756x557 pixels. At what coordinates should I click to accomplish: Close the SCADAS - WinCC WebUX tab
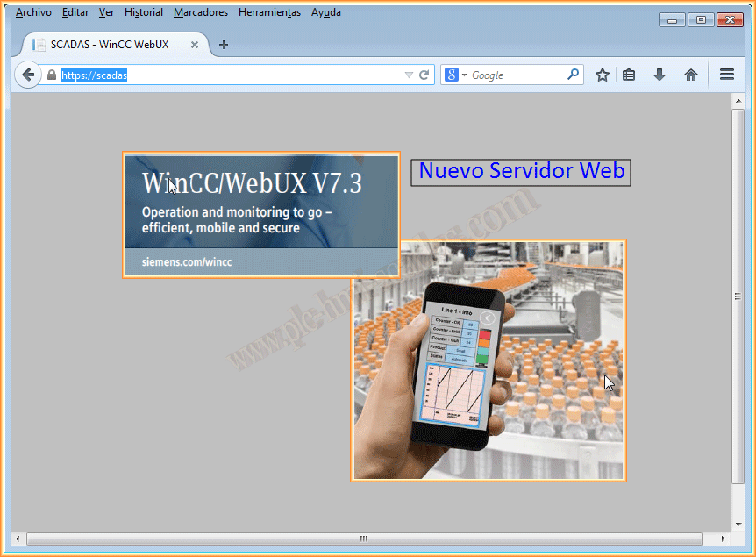point(195,45)
